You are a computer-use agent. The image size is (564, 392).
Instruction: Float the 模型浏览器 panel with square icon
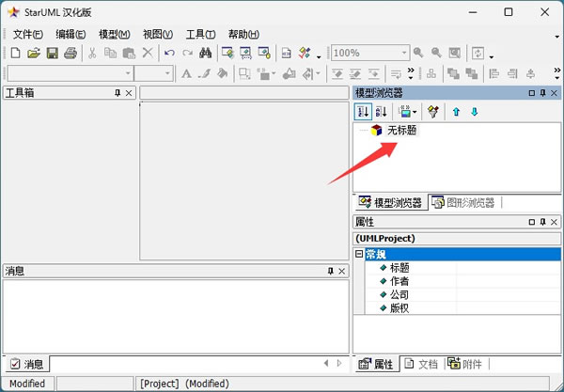pos(532,93)
